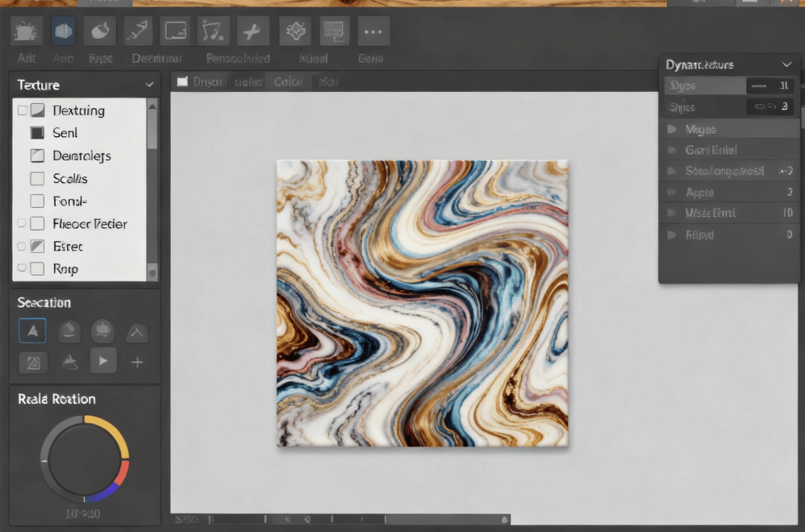This screenshot has width=805, height=532.
Task: Collapse the Dynamic panel using header chevron
Action: click(786, 64)
